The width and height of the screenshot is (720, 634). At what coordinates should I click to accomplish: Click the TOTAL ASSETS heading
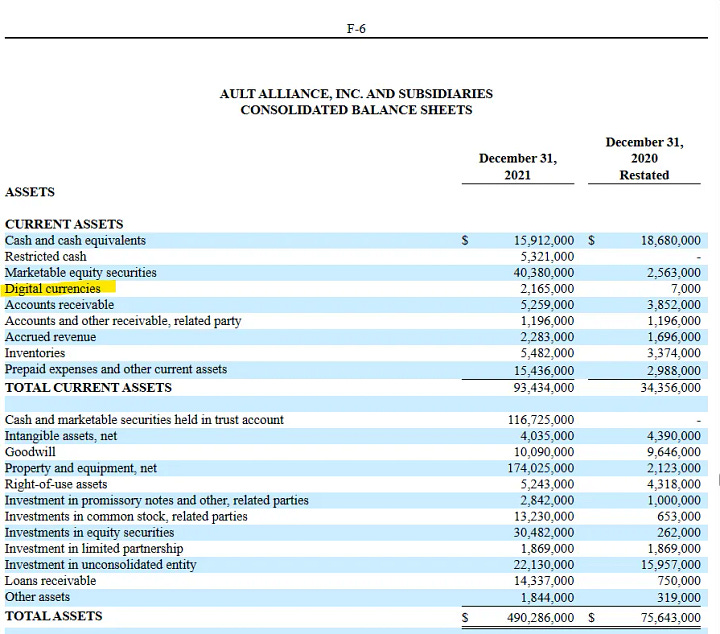point(54,616)
